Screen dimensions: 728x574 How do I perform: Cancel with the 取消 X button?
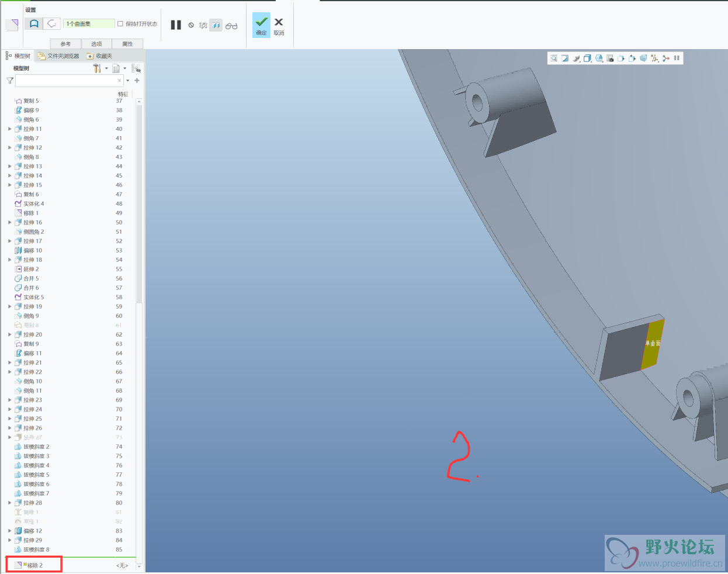pyautogui.click(x=279, y=26)
